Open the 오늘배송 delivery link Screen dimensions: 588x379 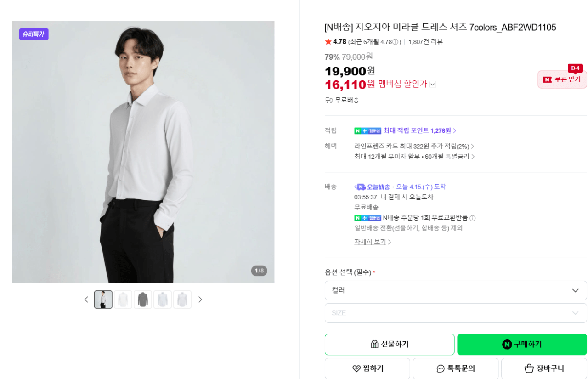pyautogui.click(x=378, y=187)
